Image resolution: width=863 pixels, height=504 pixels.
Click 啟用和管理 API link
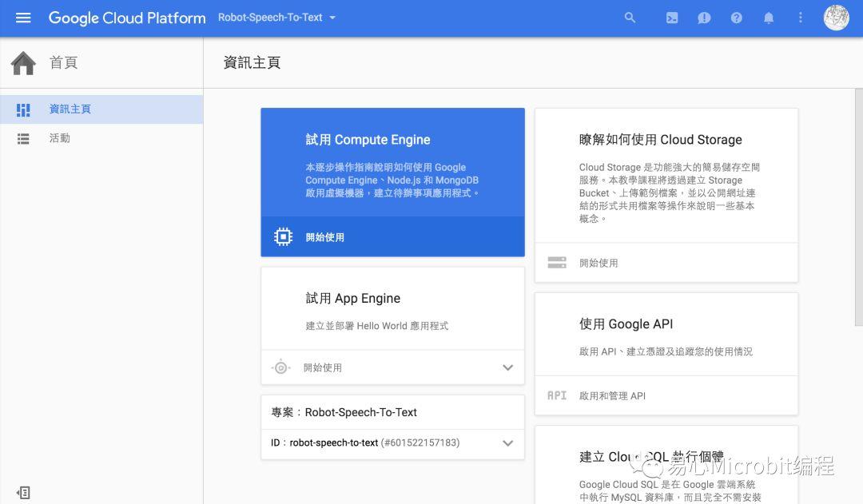tap(612, 395)
